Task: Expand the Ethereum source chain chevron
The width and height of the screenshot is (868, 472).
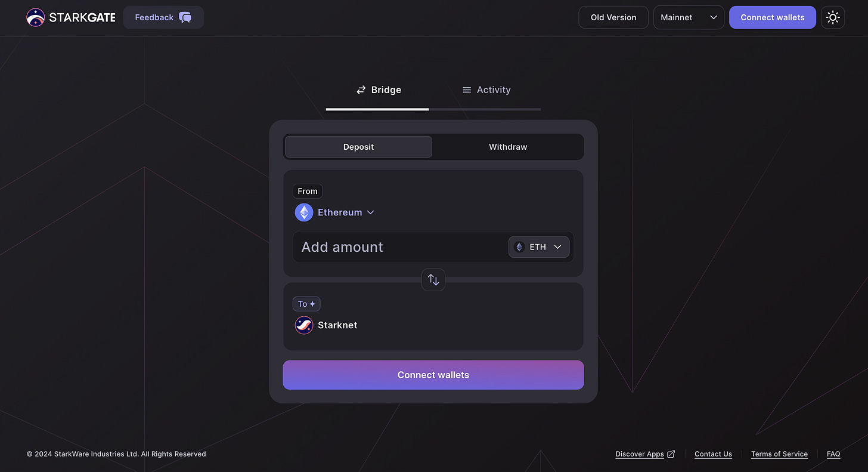Action: click(x=370, y=212)
